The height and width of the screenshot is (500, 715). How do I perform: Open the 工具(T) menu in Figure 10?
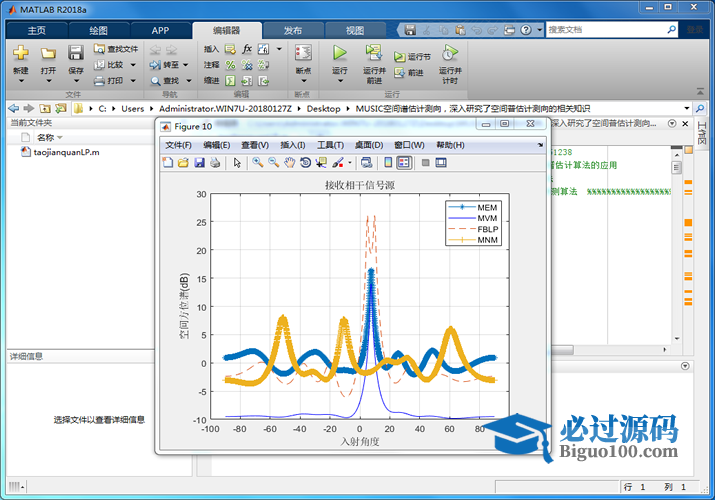[330, 145]
